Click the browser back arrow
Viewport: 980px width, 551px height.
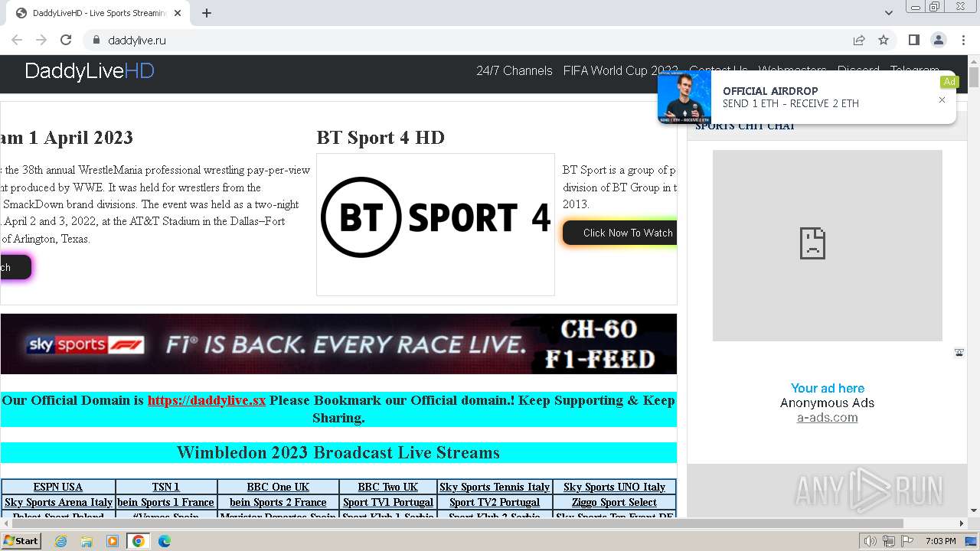click(17, 40)
